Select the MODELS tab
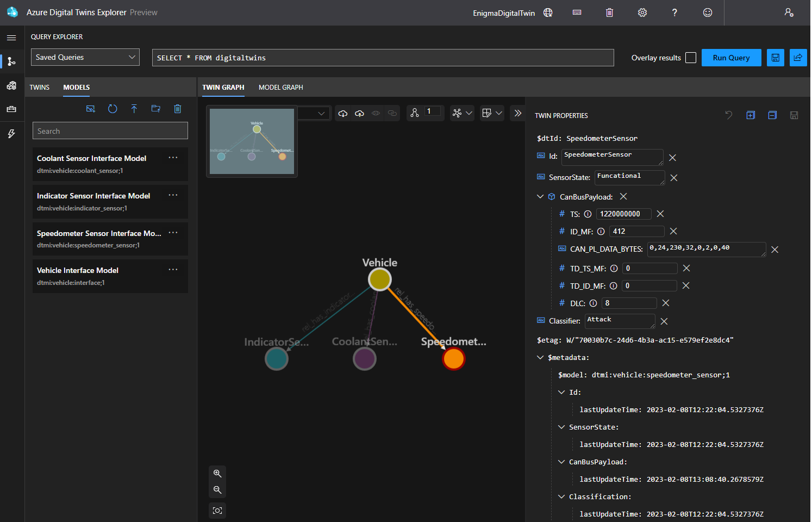This screenshot has height=522, width=812. click(x=77, y=88)
